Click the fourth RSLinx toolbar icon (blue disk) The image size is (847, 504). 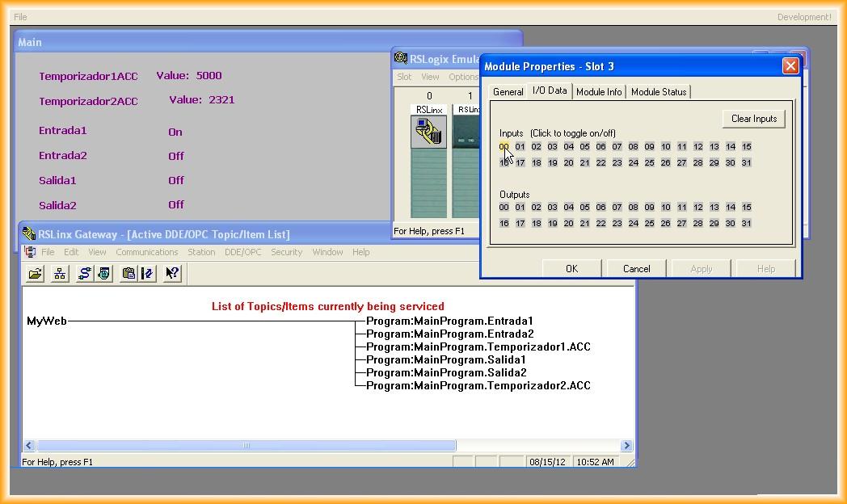click(x=104, y=274)
